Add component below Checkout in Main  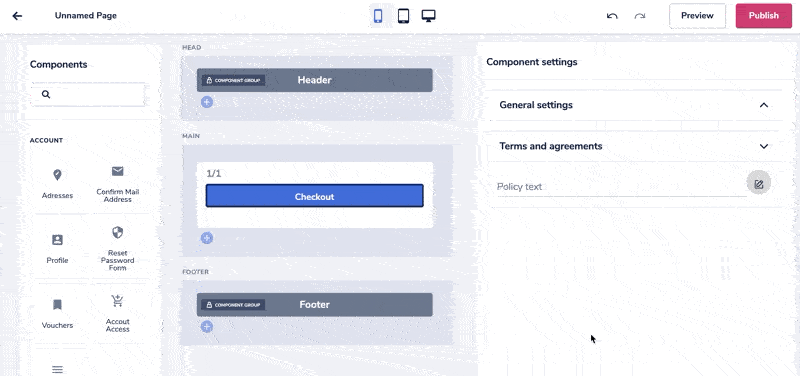pyautogui.click(x=207, y=238)
